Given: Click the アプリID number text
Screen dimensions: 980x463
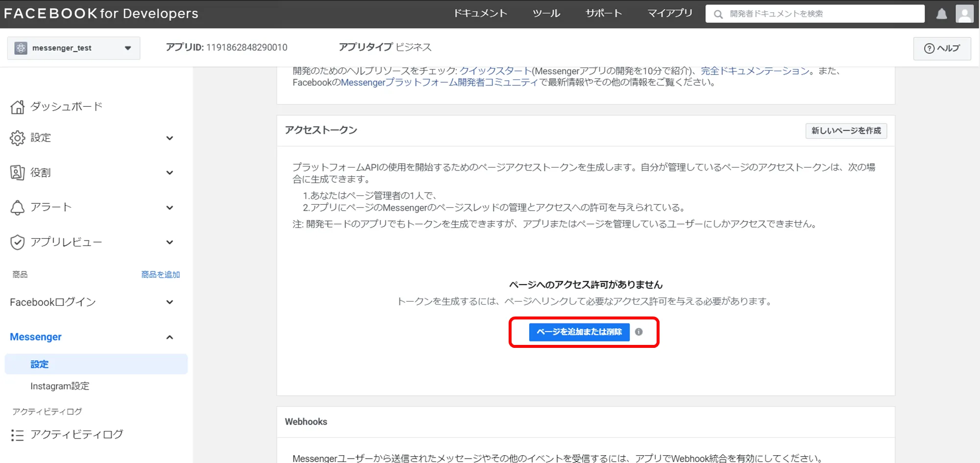Looking at the screenshot, I should 246,48.
